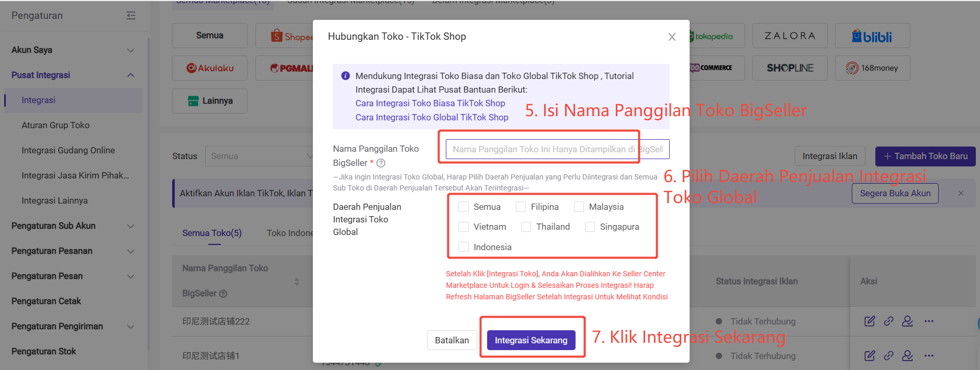This screenshot has height=370, width=980.
Task: Switch to the Semua Toko(5) tab
Action: point(212,233)
